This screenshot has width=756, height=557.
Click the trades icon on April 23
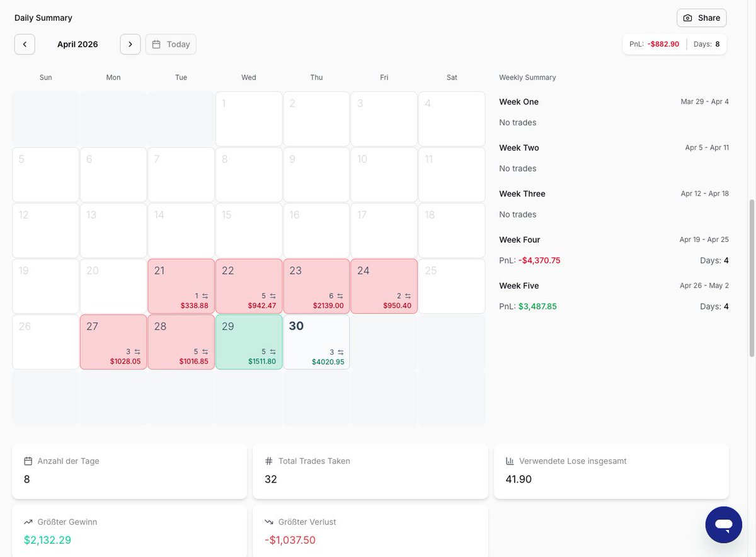(x=340, y=296)
